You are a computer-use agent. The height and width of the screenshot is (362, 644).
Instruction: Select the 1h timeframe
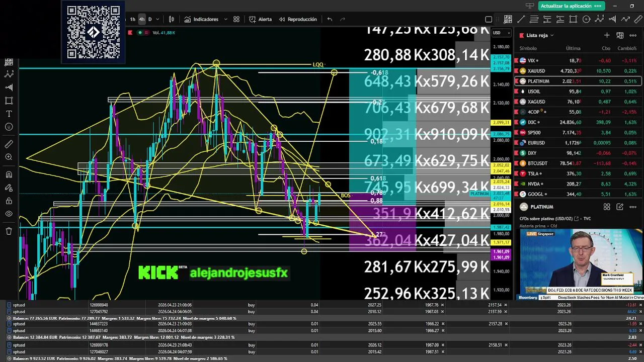(133, 19)
